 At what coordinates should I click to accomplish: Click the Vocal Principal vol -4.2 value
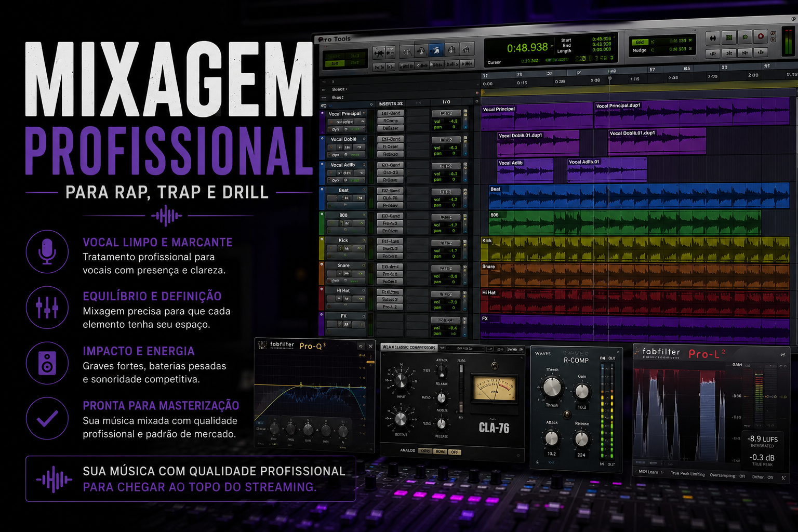coord(454,121)
